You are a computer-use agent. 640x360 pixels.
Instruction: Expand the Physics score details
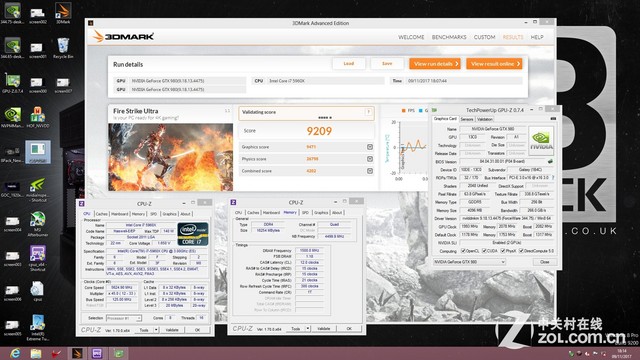(370, 159)
